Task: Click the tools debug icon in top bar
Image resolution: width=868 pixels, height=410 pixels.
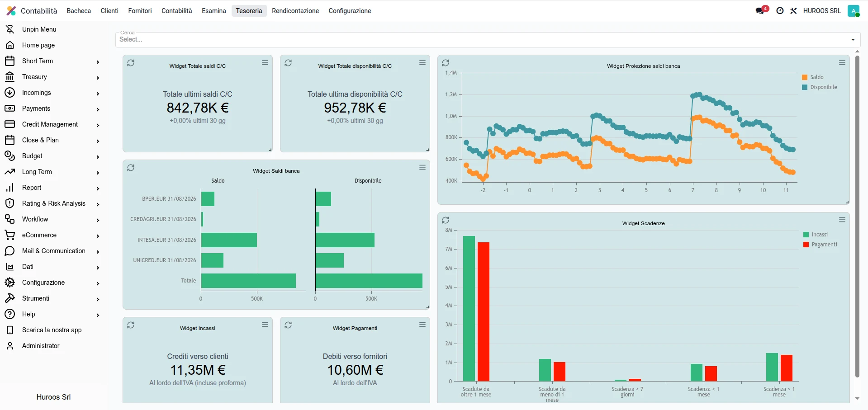Action: pos(793,11)
